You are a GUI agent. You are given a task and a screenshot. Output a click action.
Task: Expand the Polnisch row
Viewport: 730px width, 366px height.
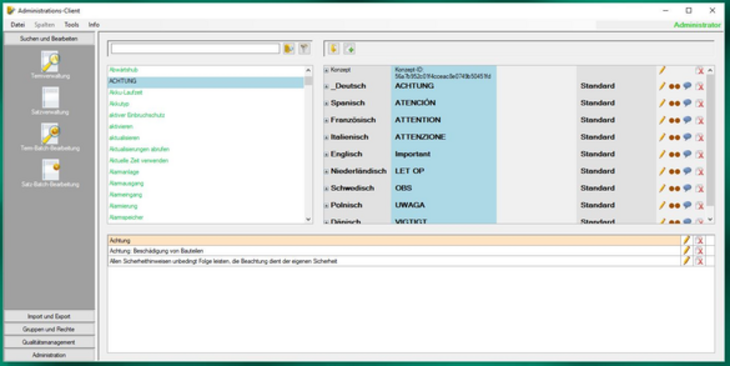326,206
